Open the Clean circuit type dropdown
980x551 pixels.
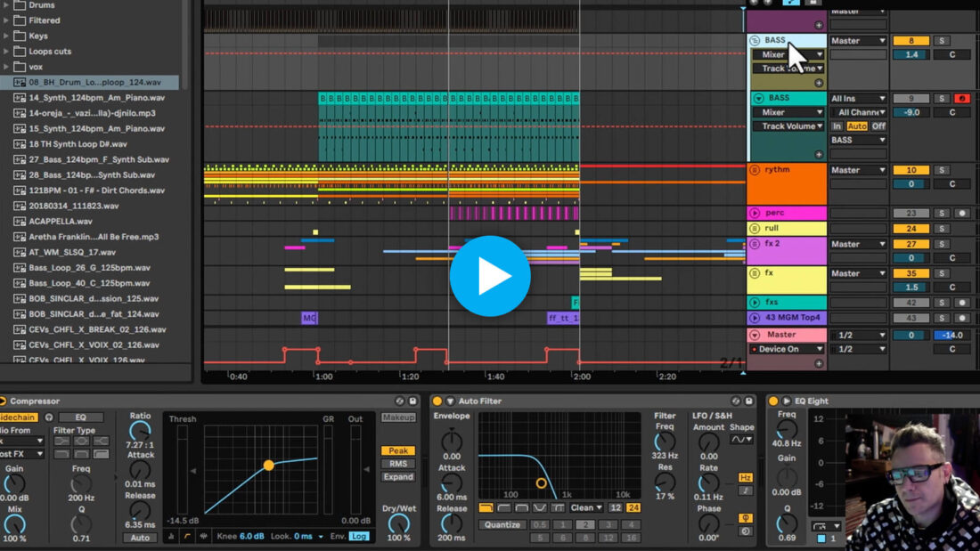[x=586, y=508]
